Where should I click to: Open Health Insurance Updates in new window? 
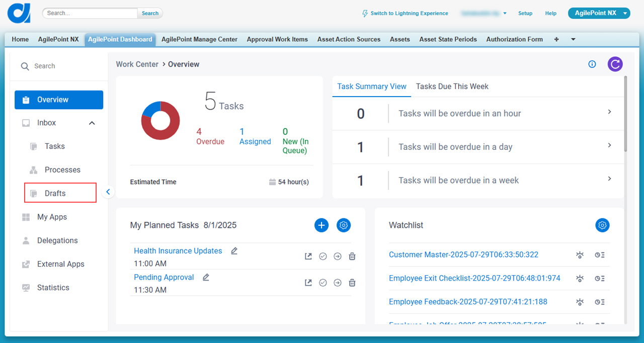(308, 256)
